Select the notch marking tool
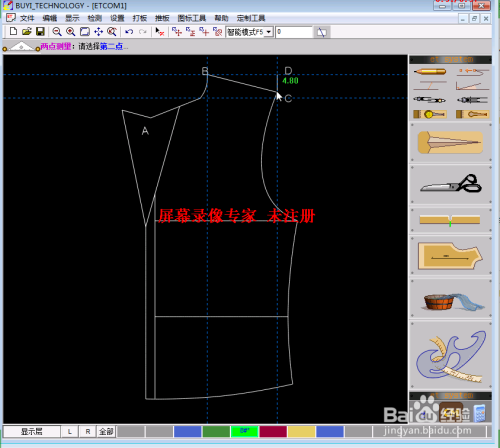This screenshot has width=500, height=448. click(x=450, y=221)
